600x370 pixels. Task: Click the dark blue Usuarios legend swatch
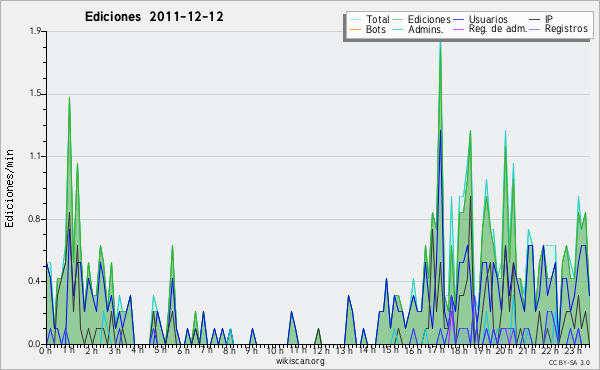[459, 20]
